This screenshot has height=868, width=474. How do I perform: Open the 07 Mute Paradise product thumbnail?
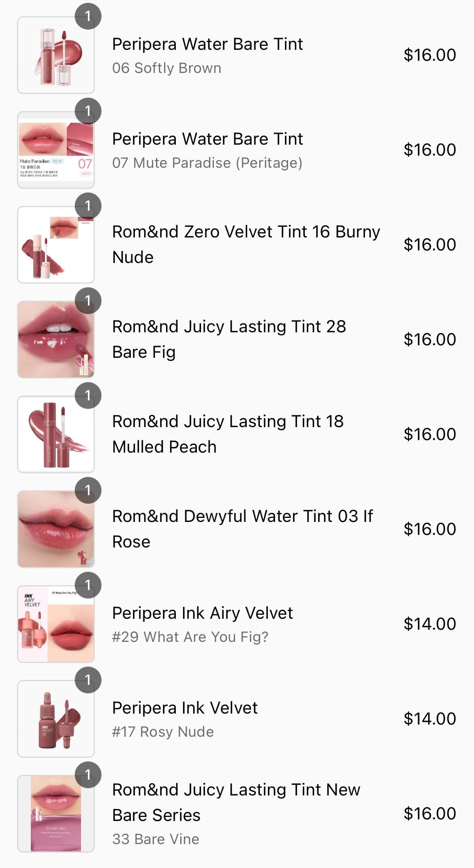pos(56,150)
